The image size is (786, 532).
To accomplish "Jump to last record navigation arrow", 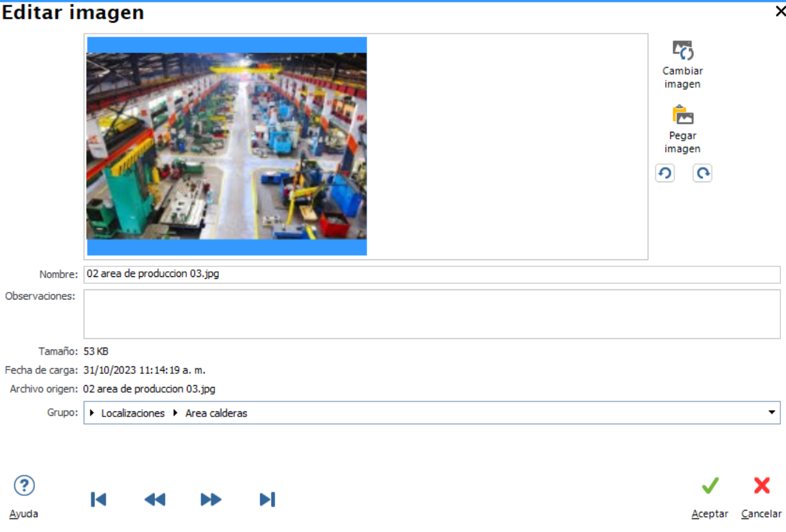I will coord(267,499).
